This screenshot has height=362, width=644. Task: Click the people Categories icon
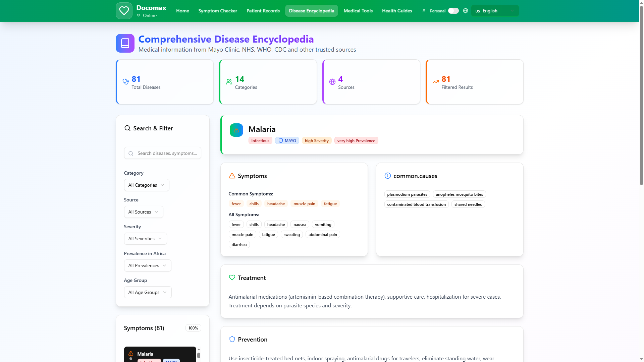229,81
